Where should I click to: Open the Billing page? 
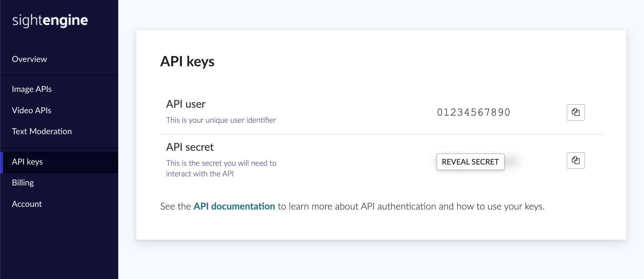point(23,183)
